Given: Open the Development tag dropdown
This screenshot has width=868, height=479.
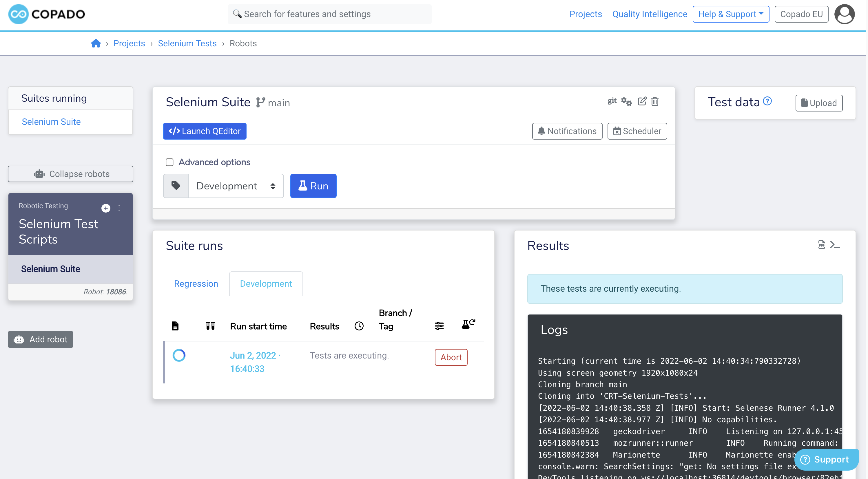Looking at the screenshot, I should pyautogui.click(x=236, y=186).
